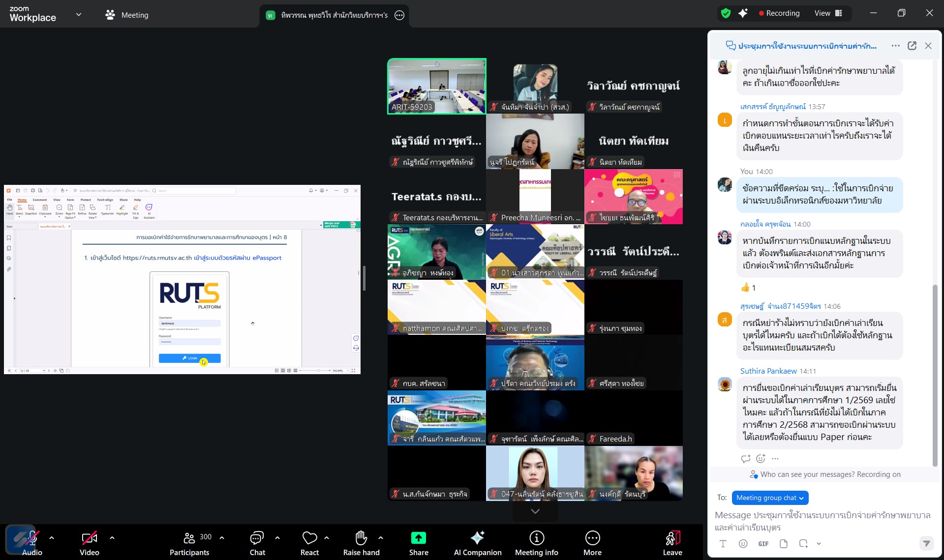
Task: Leave the meeting
Action: coord(672,542)
